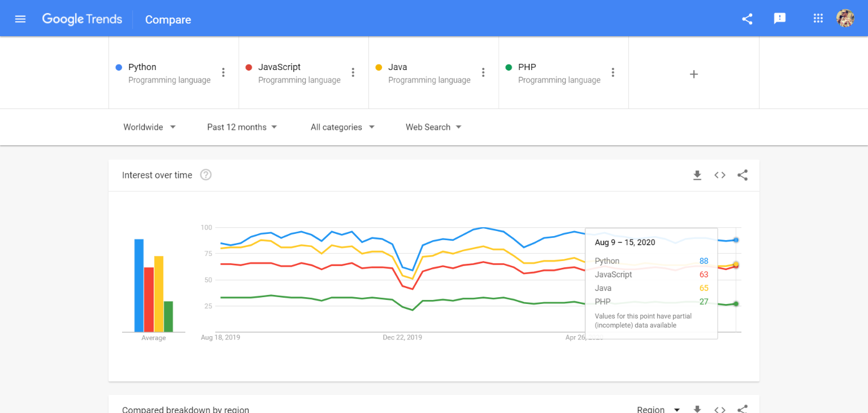Open more options for PHP term
This screenshot has width=868, height=413.
[x=613, y=72]
